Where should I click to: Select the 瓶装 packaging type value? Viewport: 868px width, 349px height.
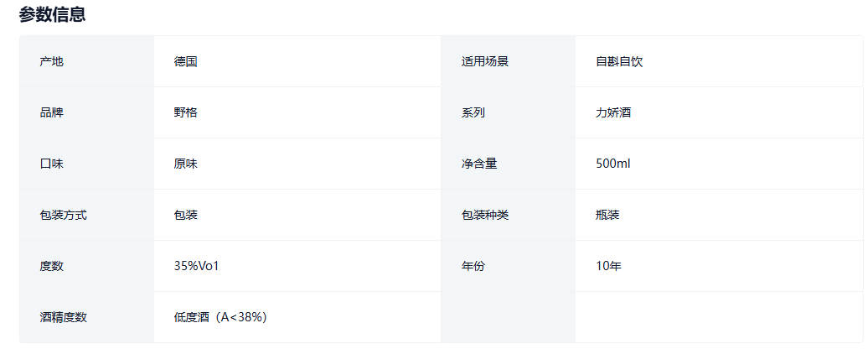point(607,215)
